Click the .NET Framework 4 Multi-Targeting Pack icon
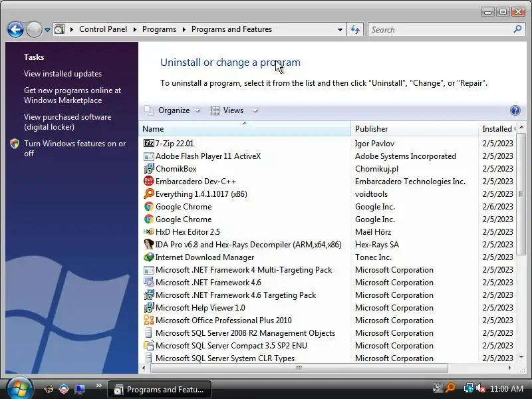 pos(148,270)
